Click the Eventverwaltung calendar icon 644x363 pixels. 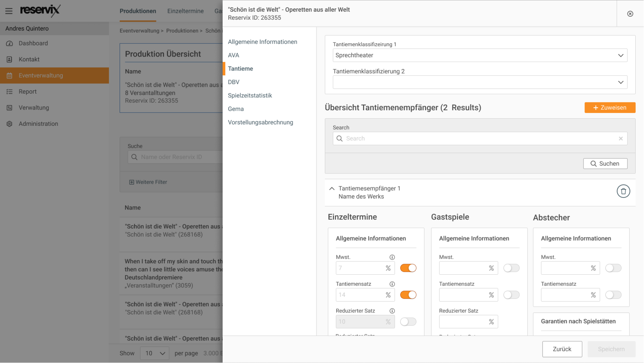[9, 76]
